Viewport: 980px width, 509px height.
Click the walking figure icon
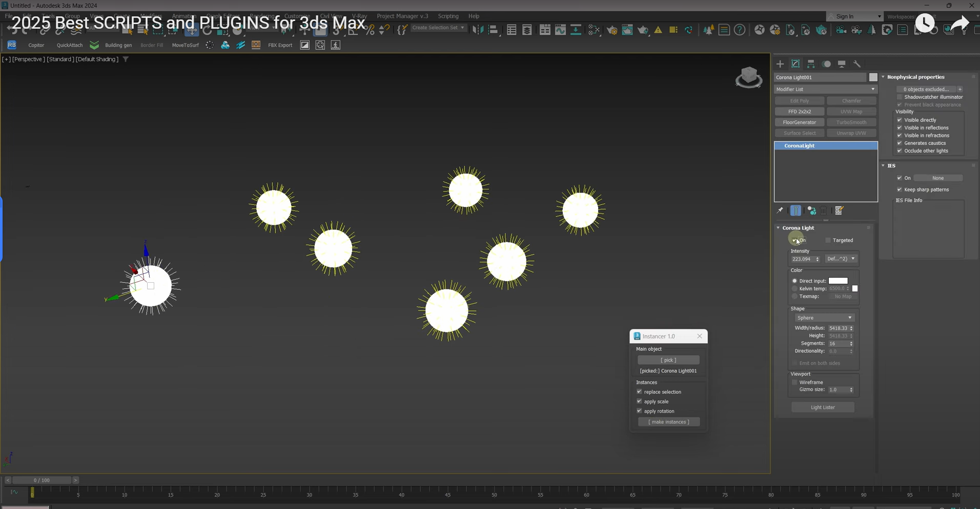[x=336, y=45]
